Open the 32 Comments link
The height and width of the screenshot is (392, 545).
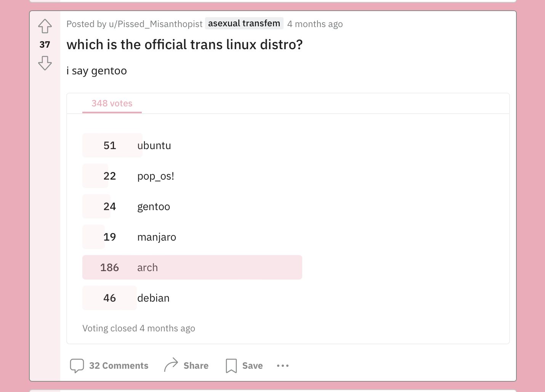point(119,366)
